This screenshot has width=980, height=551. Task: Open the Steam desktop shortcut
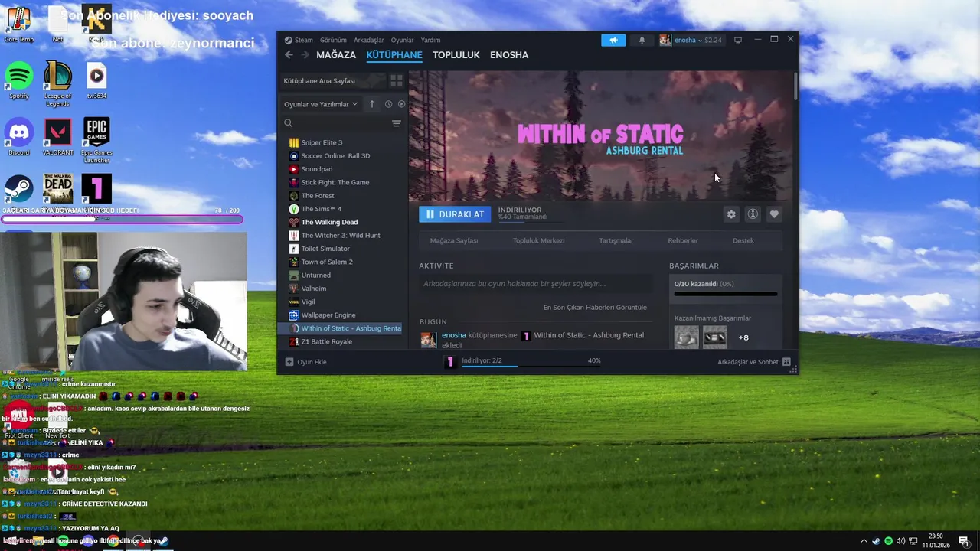19,189
